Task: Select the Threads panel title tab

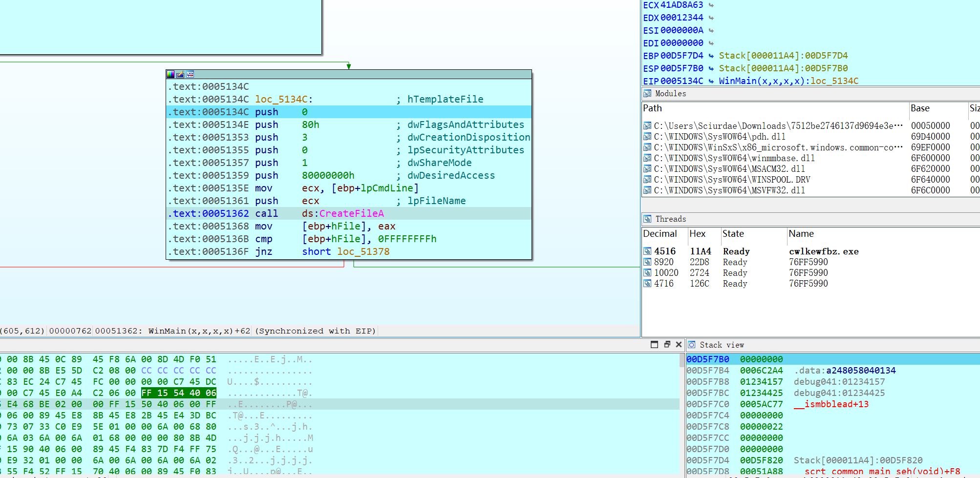Action: click(670, 219)
